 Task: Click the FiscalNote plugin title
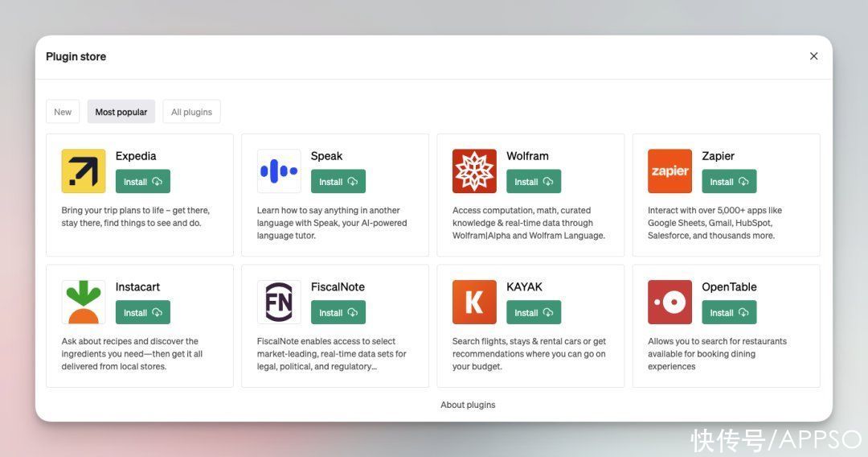[338, 287]
